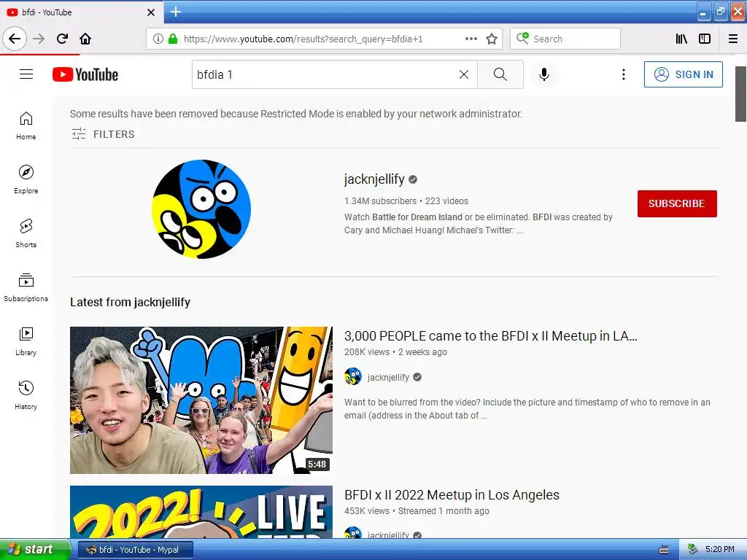Reload the current page
This screenshot has height=560, width=747.
pos(62,39)
